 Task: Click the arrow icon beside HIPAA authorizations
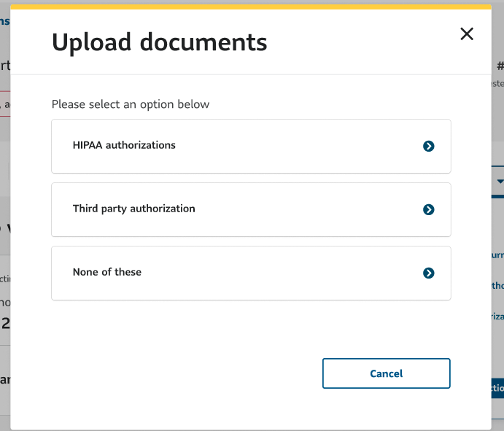pos(429,146)
